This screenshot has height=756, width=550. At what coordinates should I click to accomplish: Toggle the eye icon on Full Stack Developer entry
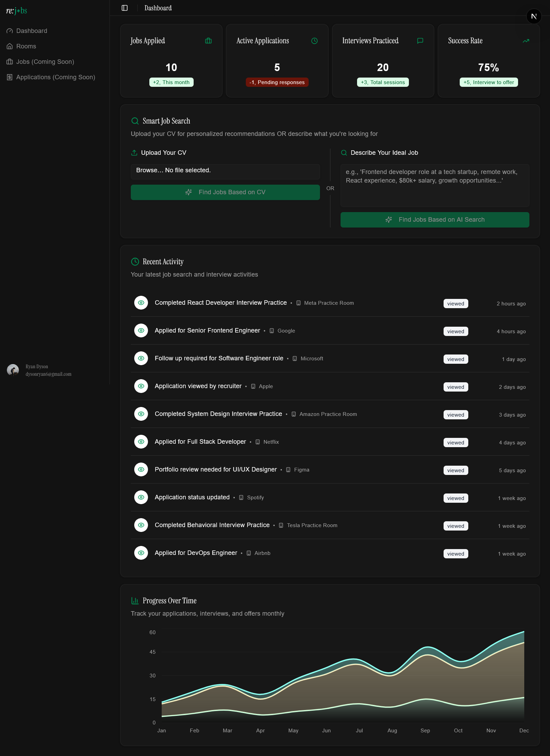pos(141,442)
